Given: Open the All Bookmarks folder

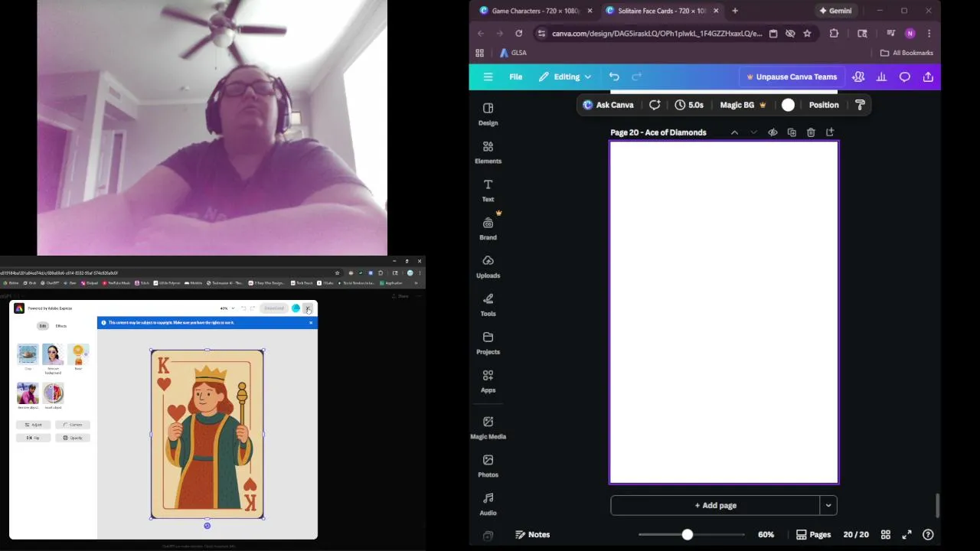Looking at the screenshot, I should tap(906, 53).
